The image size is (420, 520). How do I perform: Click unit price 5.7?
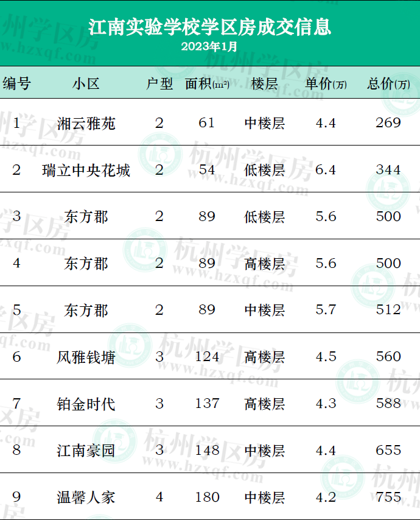[326, 310]
